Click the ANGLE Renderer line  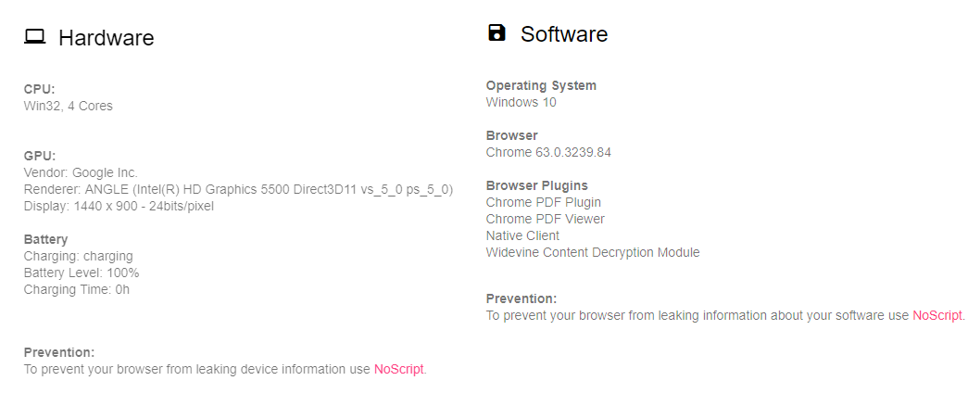[238, 189]
